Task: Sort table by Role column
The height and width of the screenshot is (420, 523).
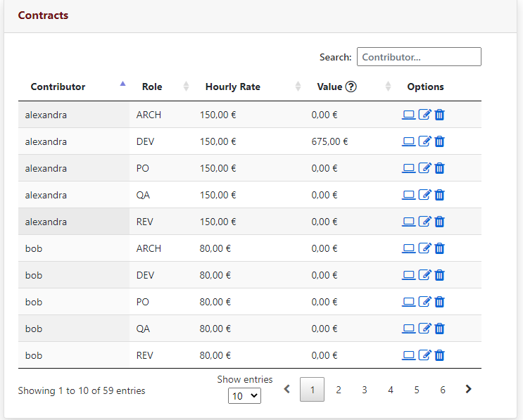Action: [x=161, y=87]
